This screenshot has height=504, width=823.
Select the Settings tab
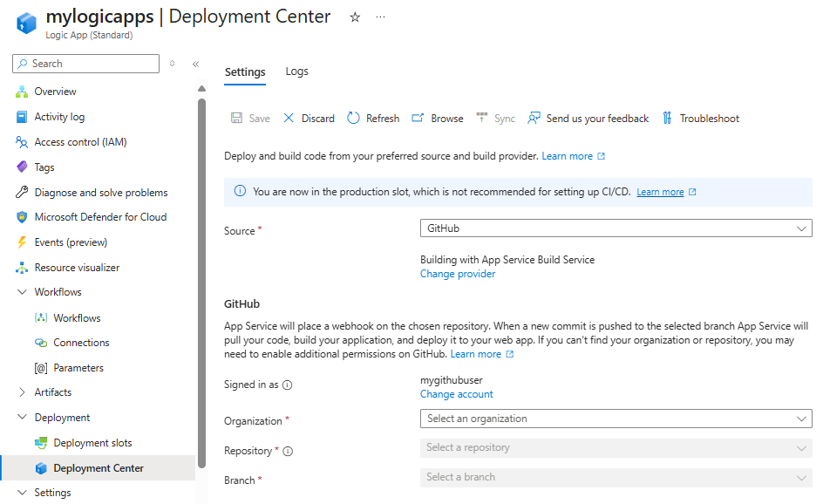tap(245, 72)
